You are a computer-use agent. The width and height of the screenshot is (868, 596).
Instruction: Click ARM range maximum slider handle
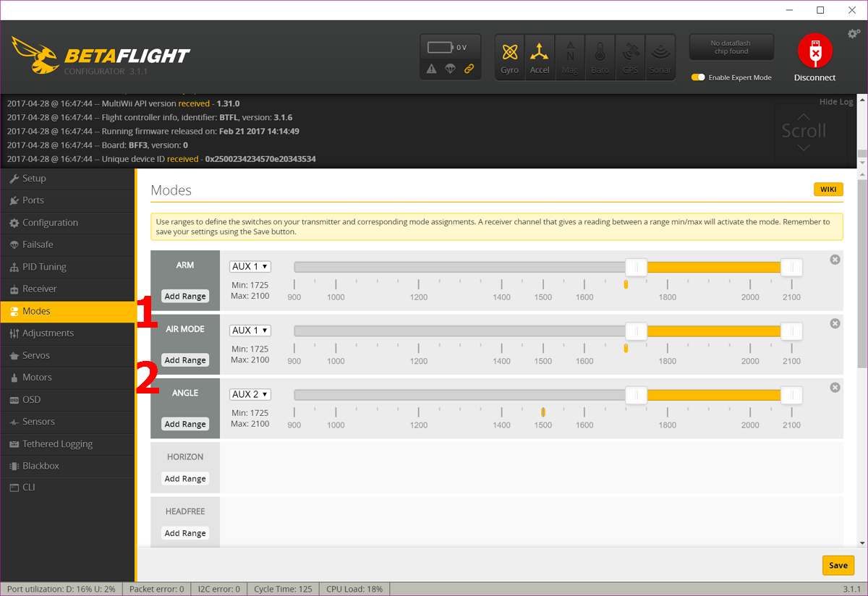click(x=792, y=268)
